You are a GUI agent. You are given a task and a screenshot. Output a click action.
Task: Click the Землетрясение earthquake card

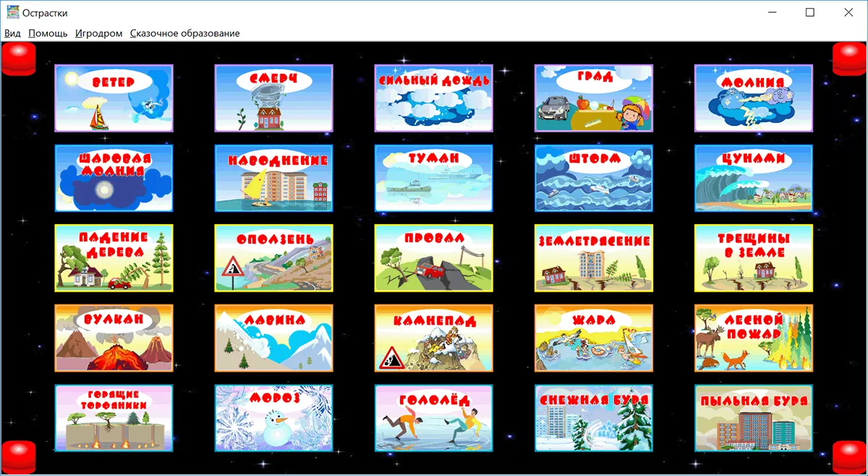(594, 258)
